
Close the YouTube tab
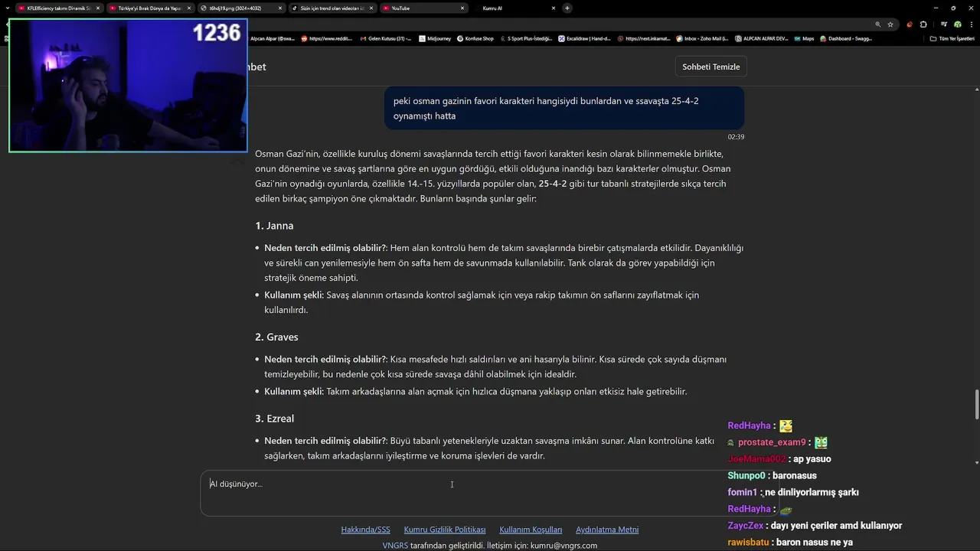coord(462,8)
